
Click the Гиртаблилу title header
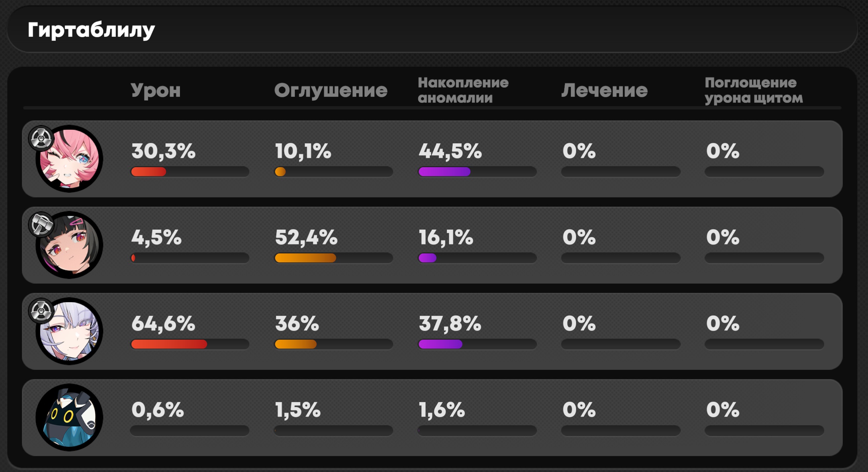[91, 30]
